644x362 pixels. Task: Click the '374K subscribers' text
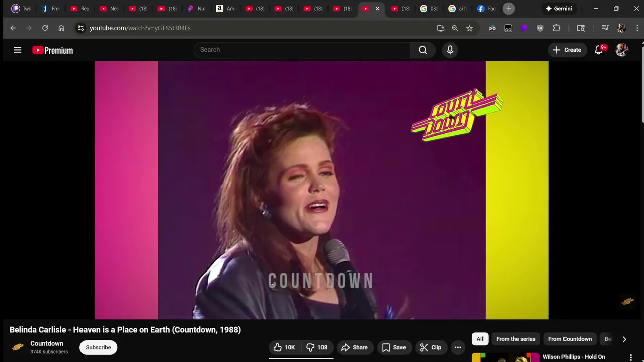tap(49, 352)
